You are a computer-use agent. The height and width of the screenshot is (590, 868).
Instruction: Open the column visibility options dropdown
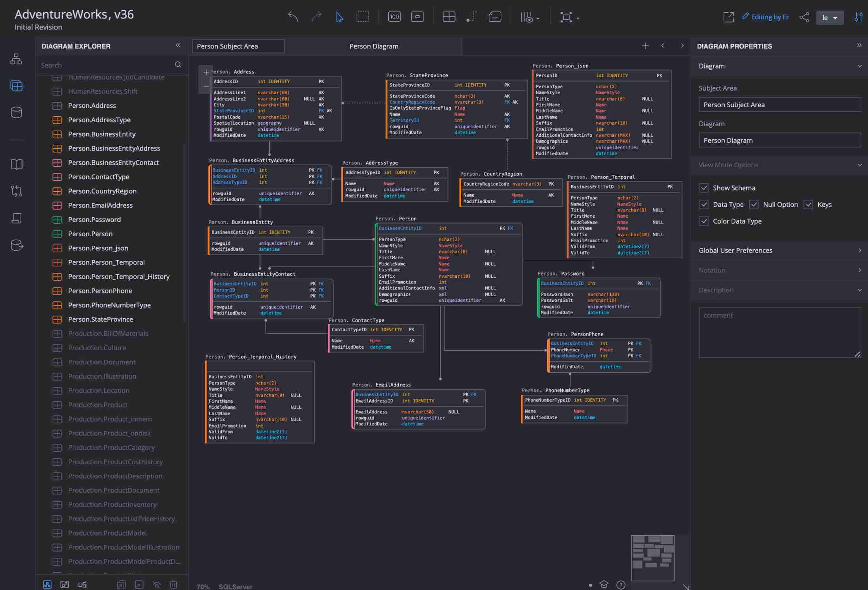click(x=530, y=17)
